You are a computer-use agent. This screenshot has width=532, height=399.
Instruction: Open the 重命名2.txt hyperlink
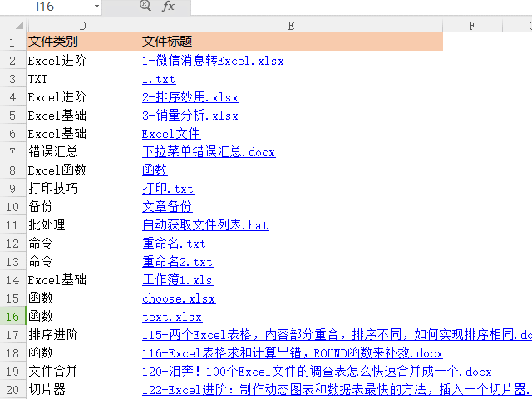pos(177,262)
